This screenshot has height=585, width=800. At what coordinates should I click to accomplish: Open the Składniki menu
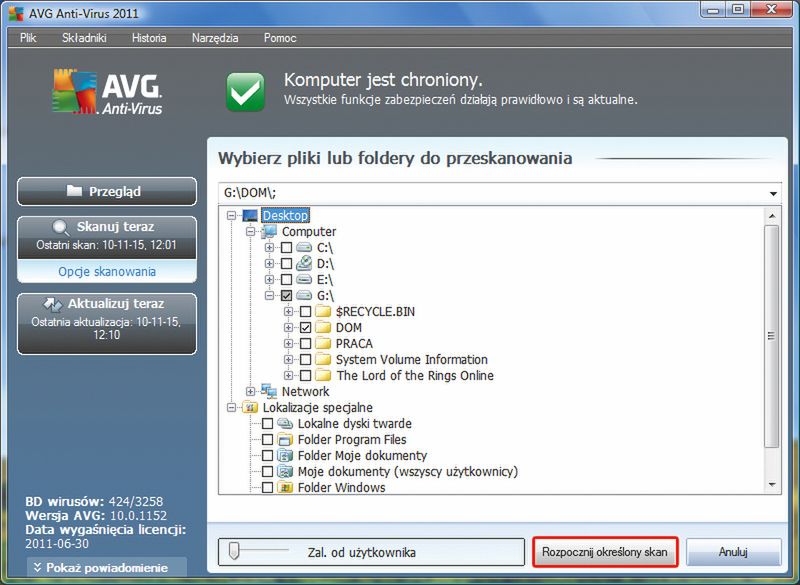pyautogui.click(x=84, y=38)
